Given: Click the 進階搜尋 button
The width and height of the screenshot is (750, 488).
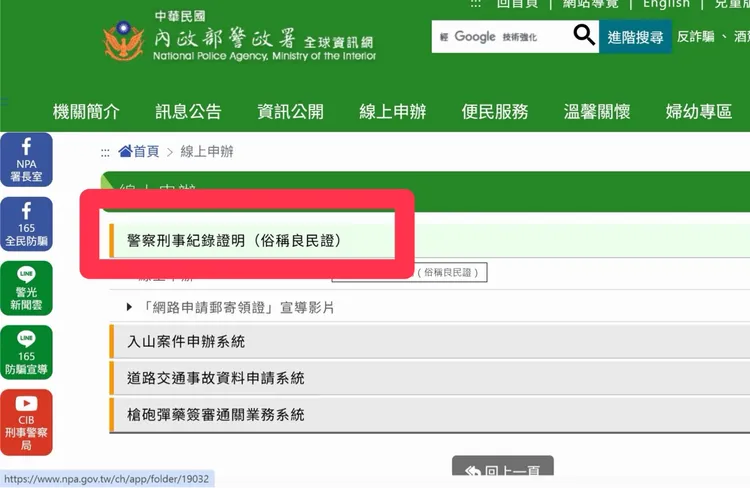Looking at the screenshot, I should click(635, 36).
